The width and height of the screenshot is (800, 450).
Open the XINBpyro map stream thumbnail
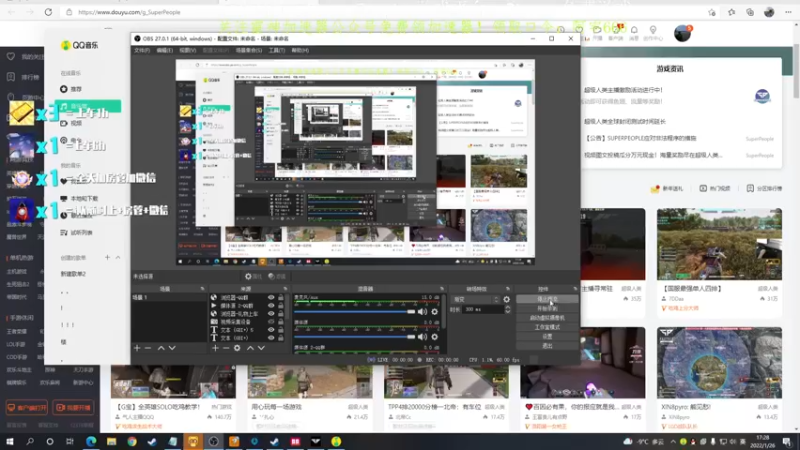click(x=719, y=362)
